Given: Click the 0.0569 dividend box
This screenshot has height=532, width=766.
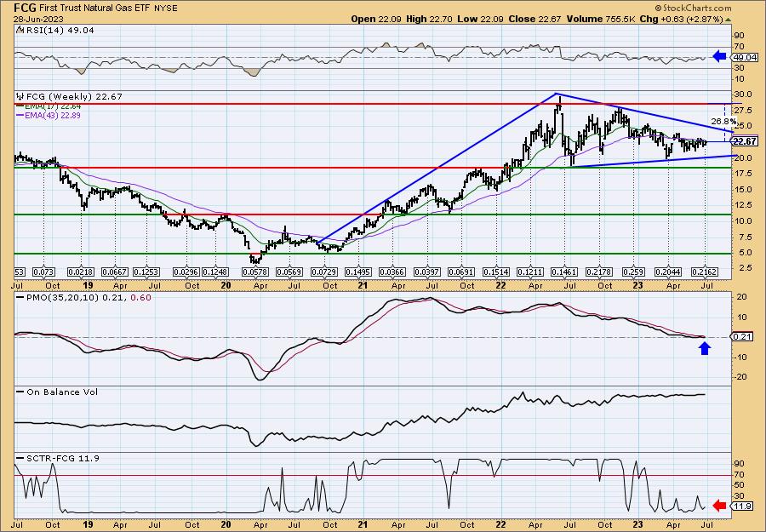Looking at the screenshot, I should click(x=289, y=272).
